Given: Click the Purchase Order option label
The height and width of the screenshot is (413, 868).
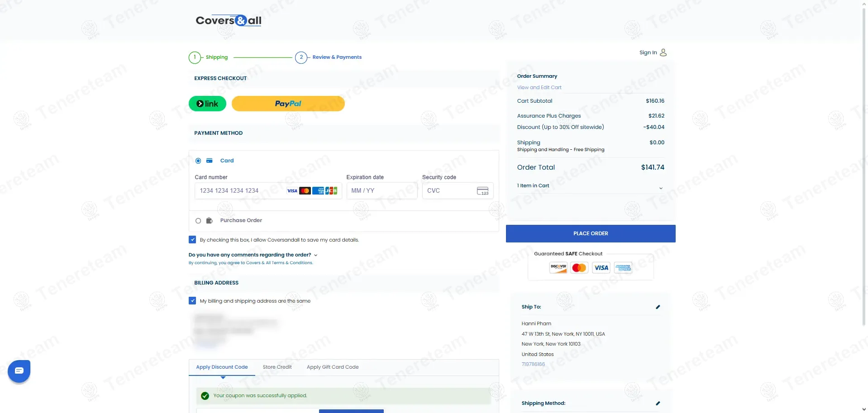Looking at the screenshot, I should coord(241,221).
